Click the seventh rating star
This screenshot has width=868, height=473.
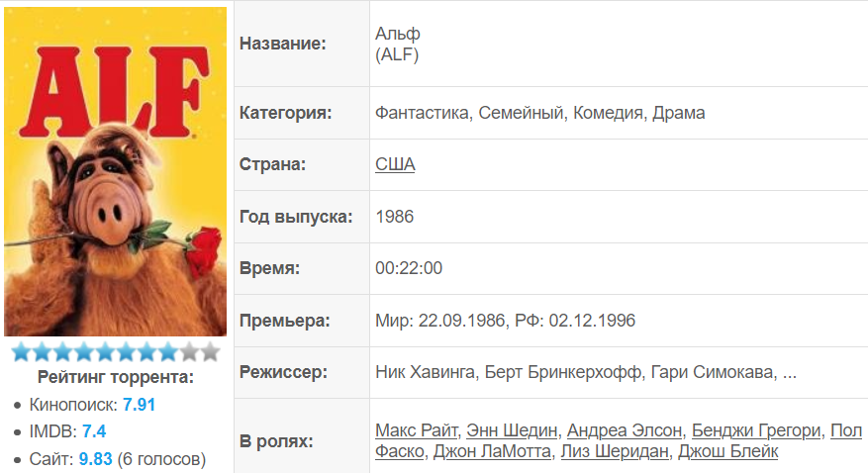point(147,351)
